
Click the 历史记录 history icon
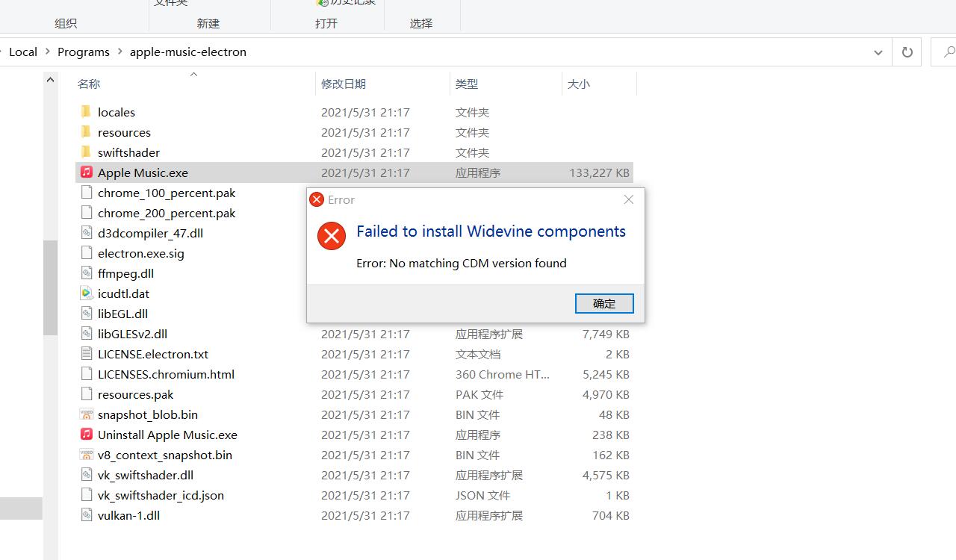click(321, 3)
